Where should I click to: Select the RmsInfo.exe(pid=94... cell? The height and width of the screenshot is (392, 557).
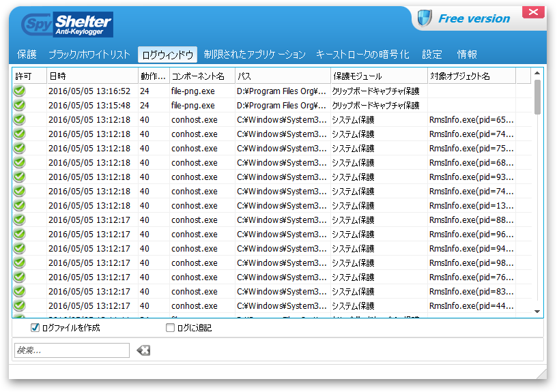pyautogui.click(x=472, y=249)
